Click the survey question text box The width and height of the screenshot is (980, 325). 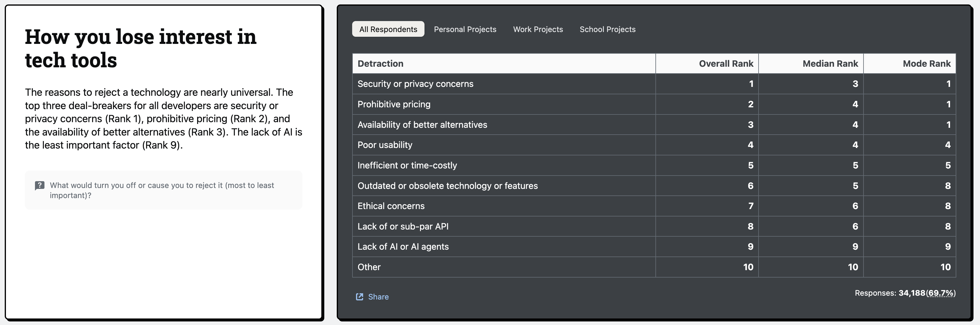click(x=164, y=190)
